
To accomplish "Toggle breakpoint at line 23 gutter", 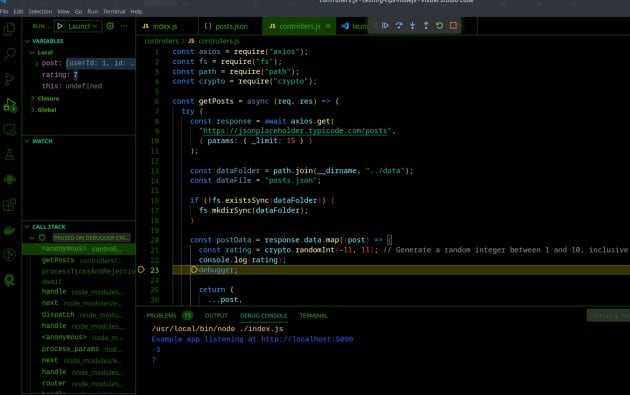I will click(141, 270).
